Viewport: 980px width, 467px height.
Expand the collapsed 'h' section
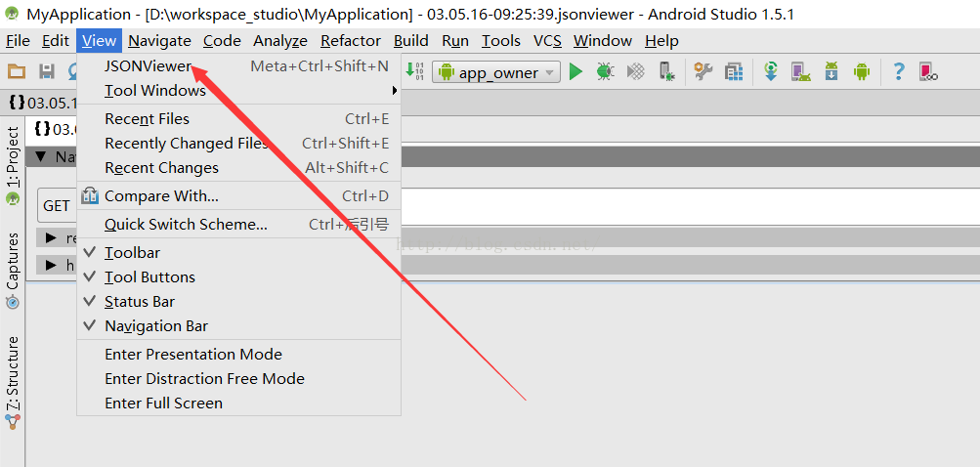[x=51, y=265]
